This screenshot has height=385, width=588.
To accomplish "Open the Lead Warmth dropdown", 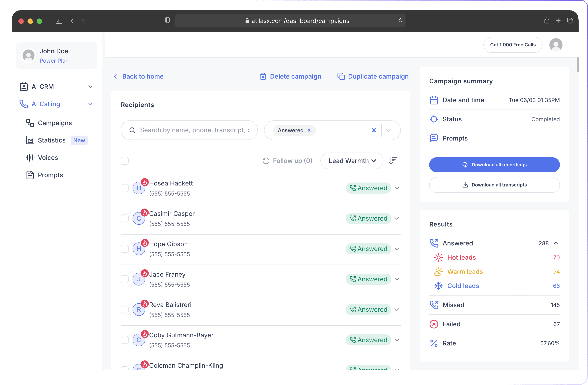I will click(352, 161).
